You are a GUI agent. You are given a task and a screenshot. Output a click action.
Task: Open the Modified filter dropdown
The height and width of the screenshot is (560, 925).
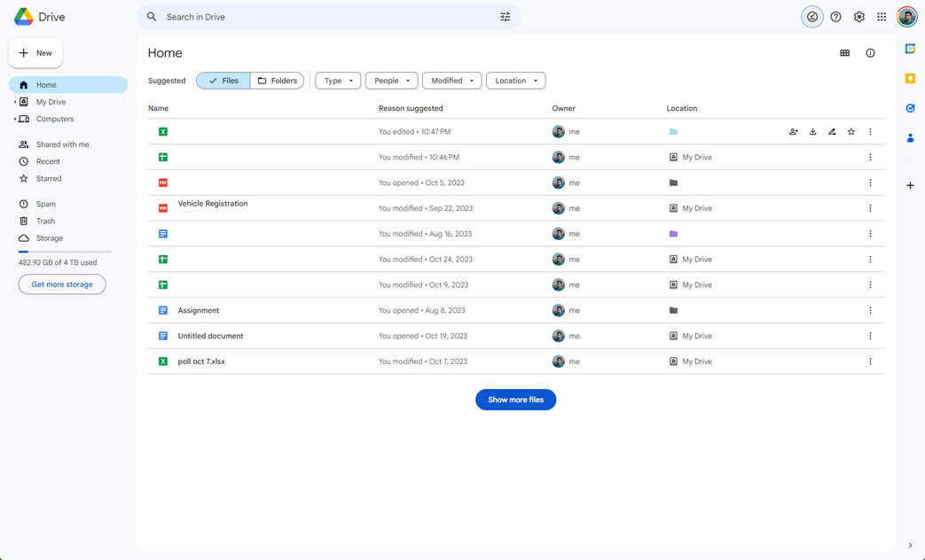(x=451, y=80)
